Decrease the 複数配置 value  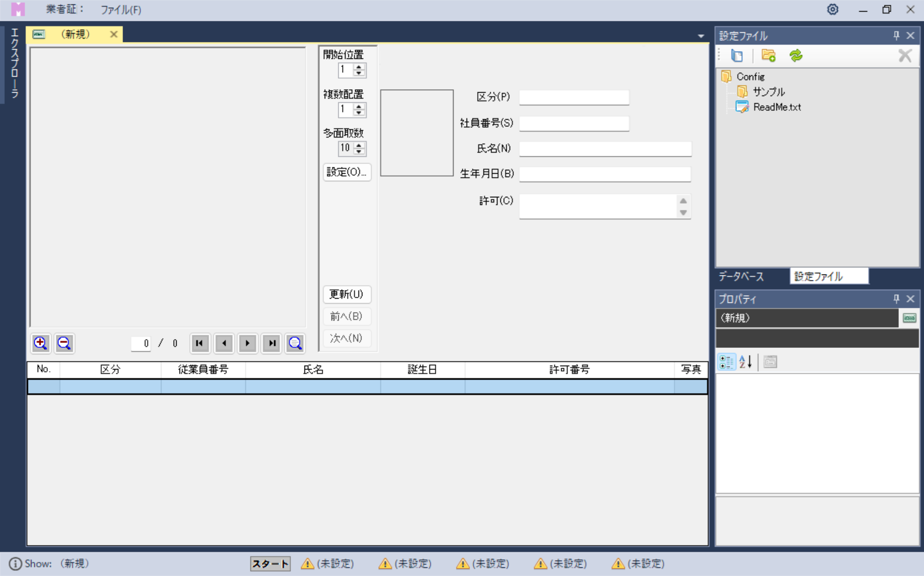point(359,113)
